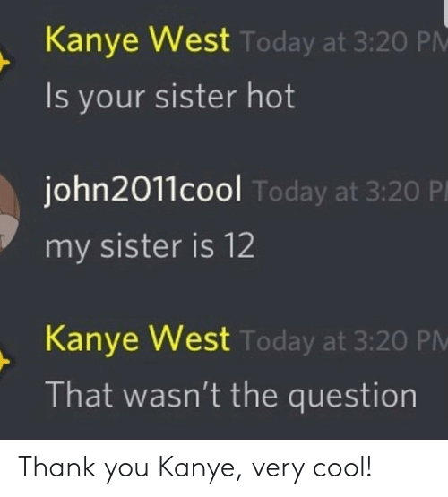Click the timestamp on the first Kanye message
Viewport: 448px width, 497px height.
click(345, 43)
